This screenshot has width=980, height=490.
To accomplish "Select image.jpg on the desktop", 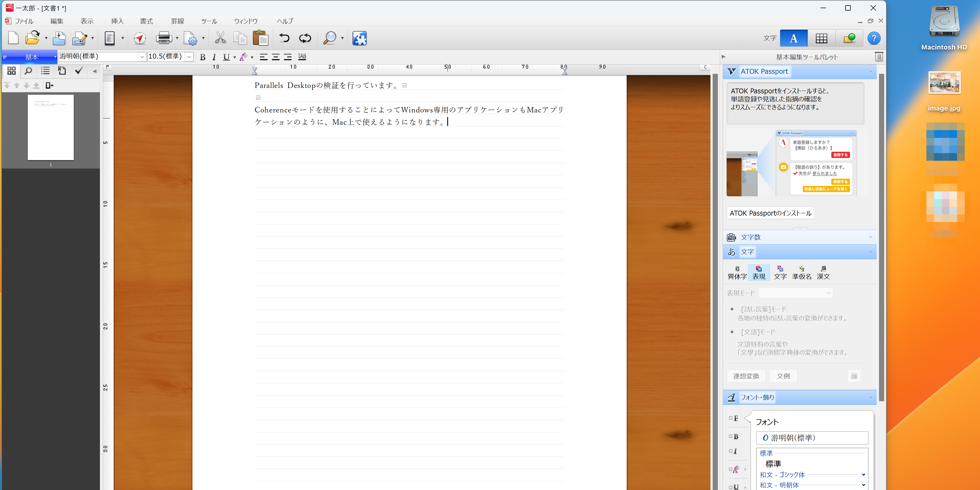I will tap(944, 92).
